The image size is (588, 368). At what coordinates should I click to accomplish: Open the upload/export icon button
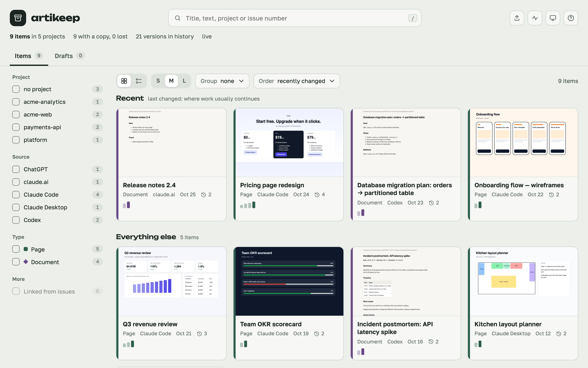tap(517, 18)
